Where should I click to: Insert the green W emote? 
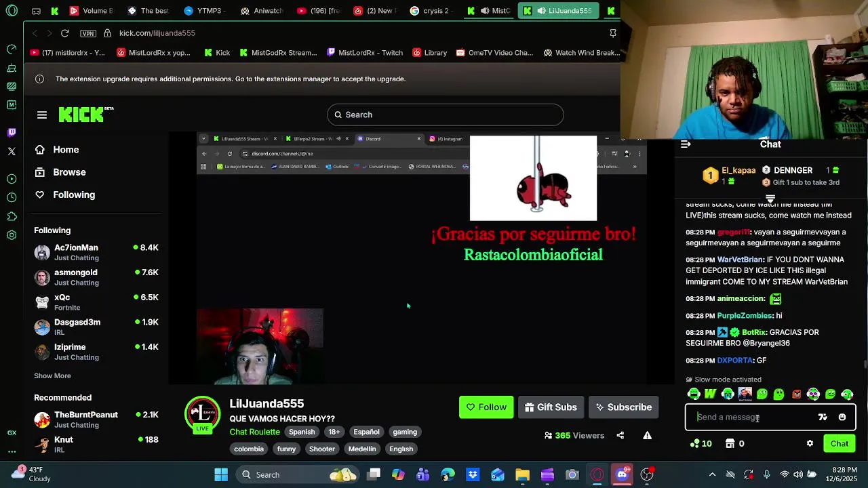(x=711, y=394)
